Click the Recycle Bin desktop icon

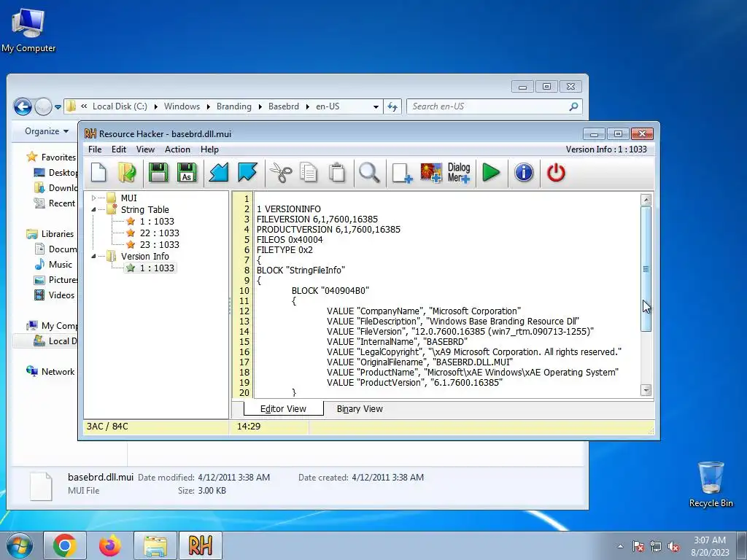tap(711, 484)
